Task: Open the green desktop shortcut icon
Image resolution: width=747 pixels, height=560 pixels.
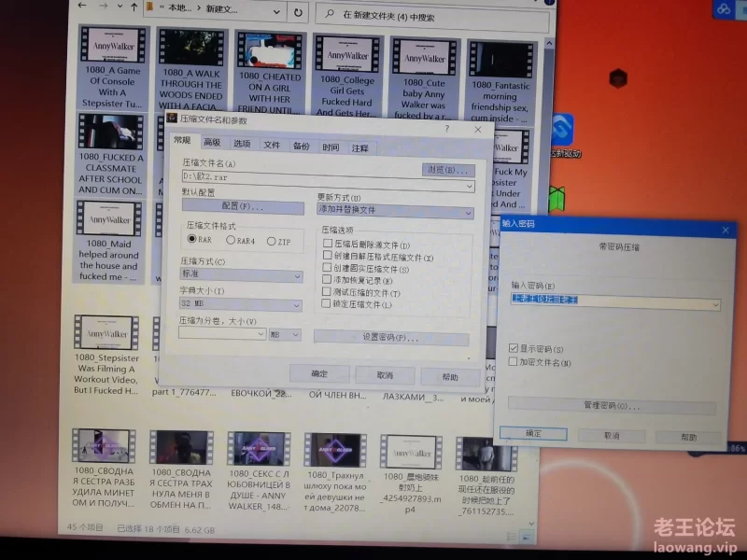Action: click(557, 198)
